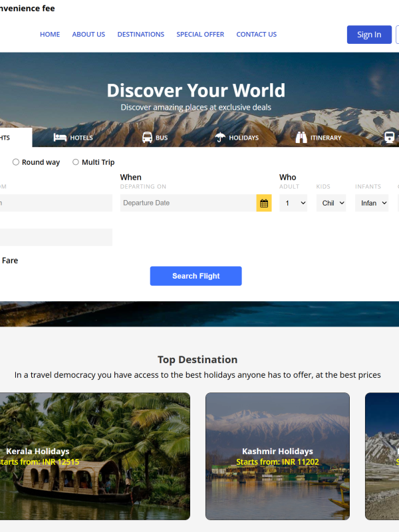The image size is (399, 532).
Task: Open the Special Offer menu link
Action: (200, 35)
